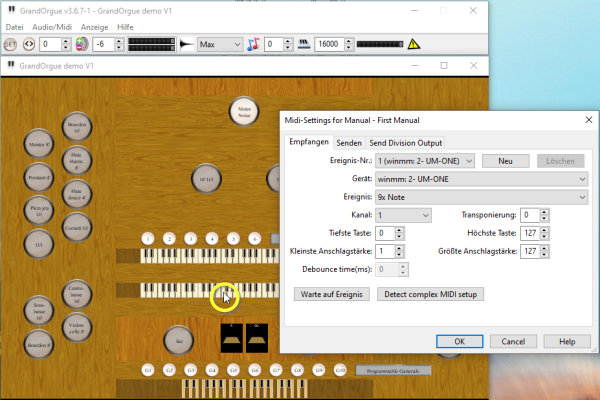Click the stereo volume level meter
The image size is (600, 400).
[x=152, y=44]
